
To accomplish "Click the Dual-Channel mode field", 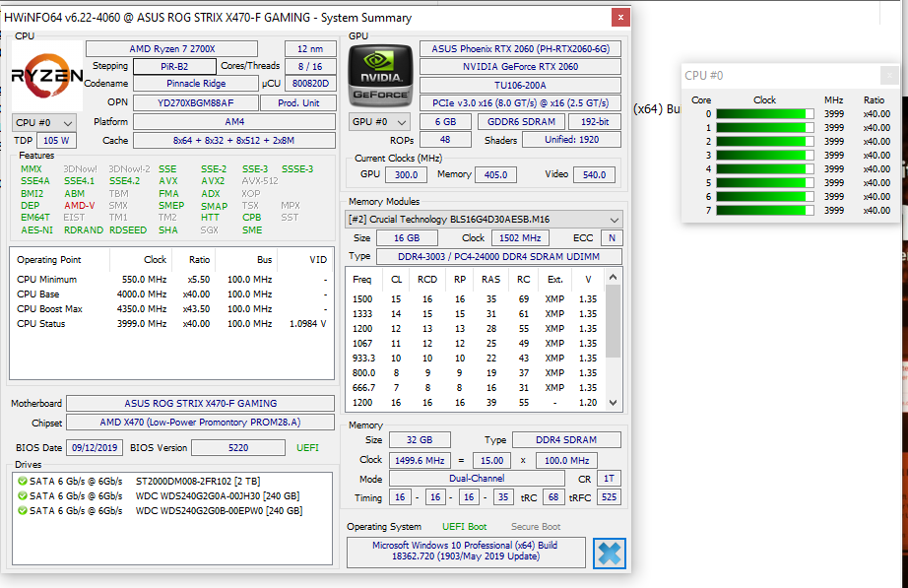I will 477,479.
